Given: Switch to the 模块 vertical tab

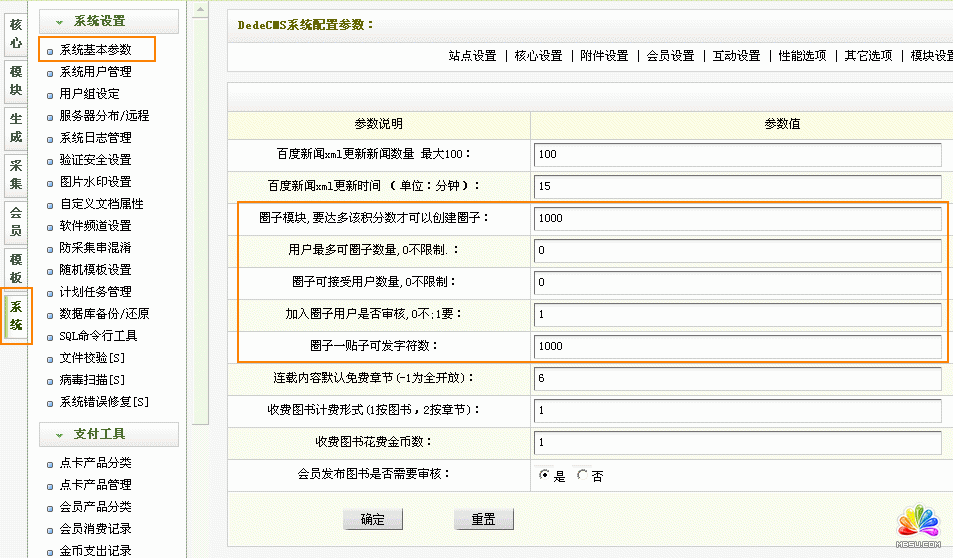Looking at the screenshot, I should [16, 81].
